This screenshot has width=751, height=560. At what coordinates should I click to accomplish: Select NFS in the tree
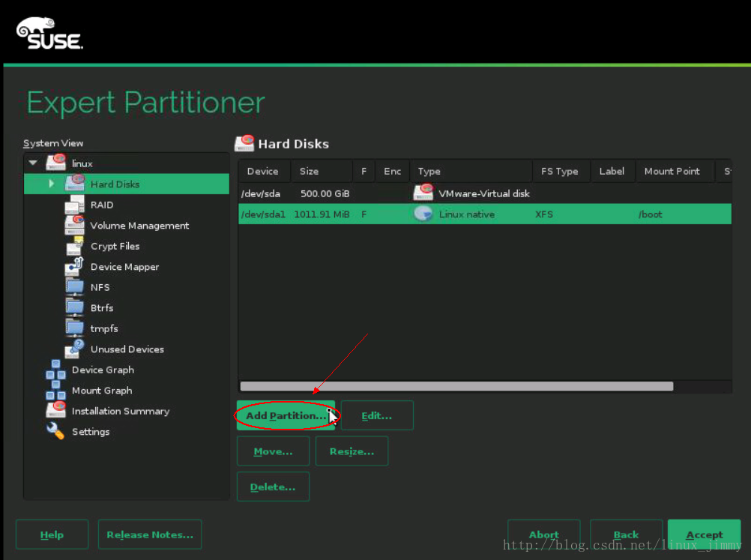pyautogui.click(x=100, y=287)
